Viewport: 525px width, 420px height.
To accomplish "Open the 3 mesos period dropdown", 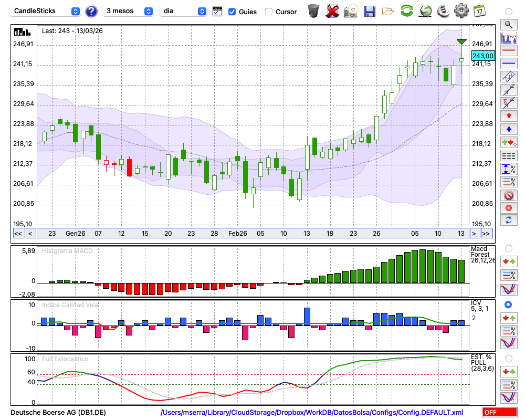I will click(x=129, y=11).
